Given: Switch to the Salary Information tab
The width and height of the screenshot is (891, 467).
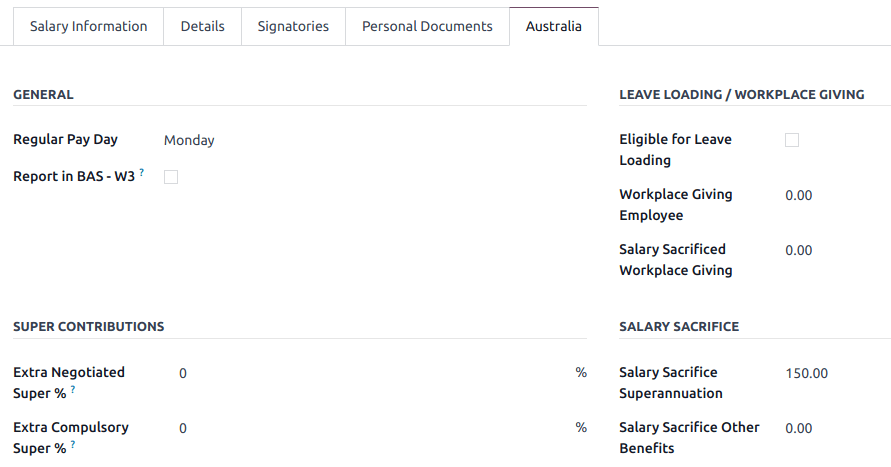Looking at the screenshot, I should 88,27.
